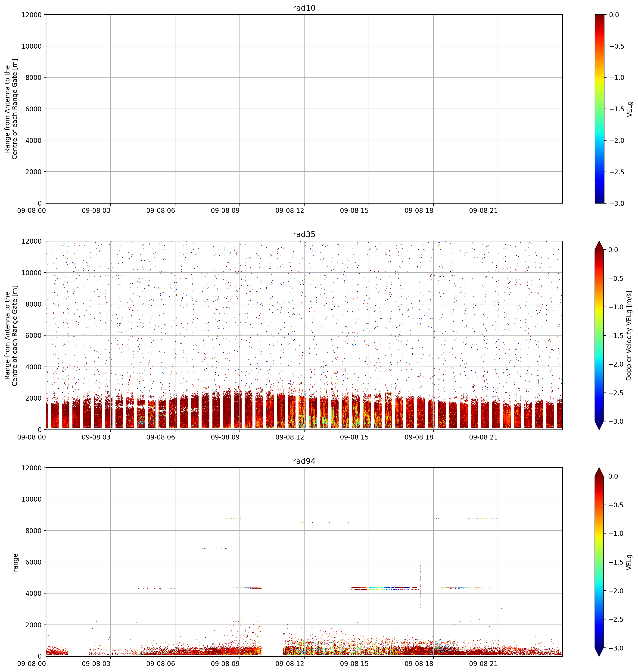Click the '09-08 18' tick under rad94 plot
The width and height of the screenshot is (638, 672).
(419, 664)
